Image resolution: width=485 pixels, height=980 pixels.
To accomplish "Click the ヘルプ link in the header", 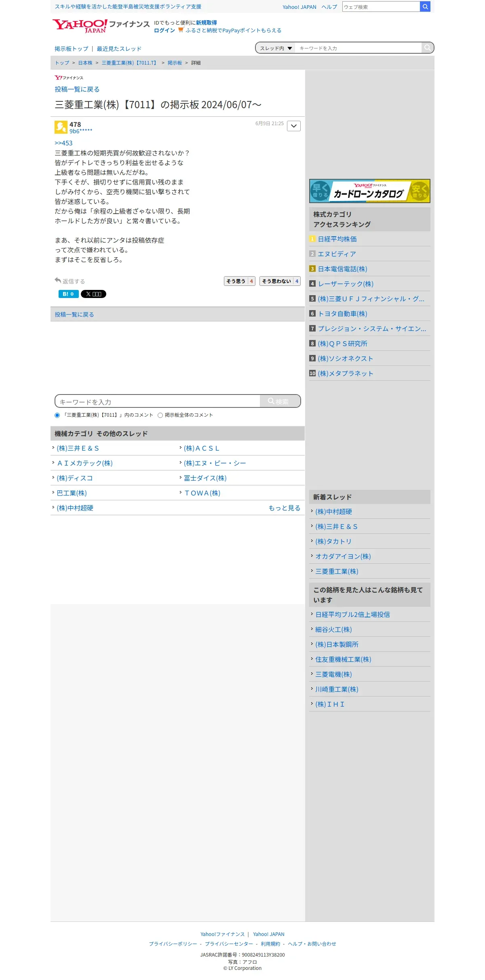I will [x=329, y=7].
